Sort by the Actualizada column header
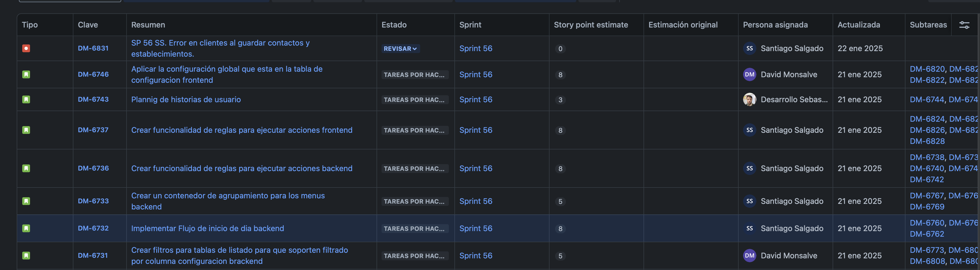The height and width of the screenshot is (270, 980). pyautogui.click(x=859, y=25)
